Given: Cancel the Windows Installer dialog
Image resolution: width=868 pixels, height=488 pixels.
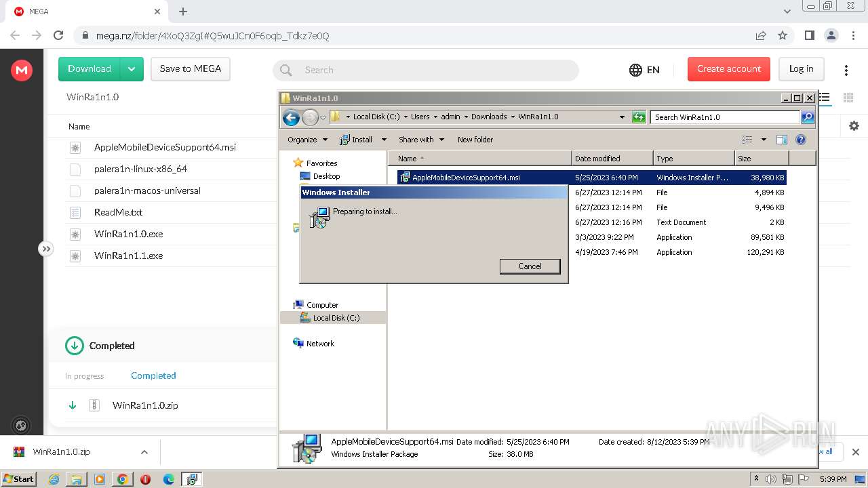Looking at the screenshot, I should 530,266.
